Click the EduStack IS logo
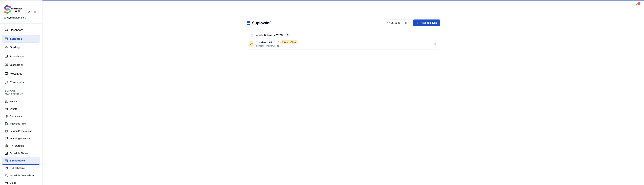644x185 pixels. click(13, 9)
